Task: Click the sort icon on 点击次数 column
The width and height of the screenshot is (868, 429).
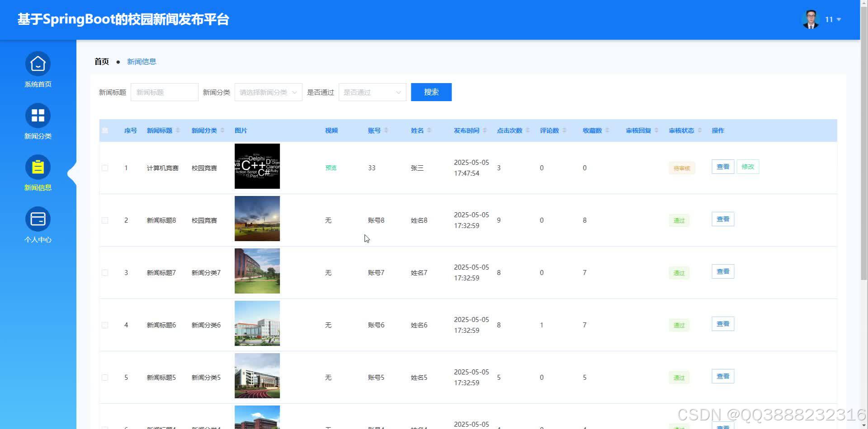Action: tap(528, 130)
